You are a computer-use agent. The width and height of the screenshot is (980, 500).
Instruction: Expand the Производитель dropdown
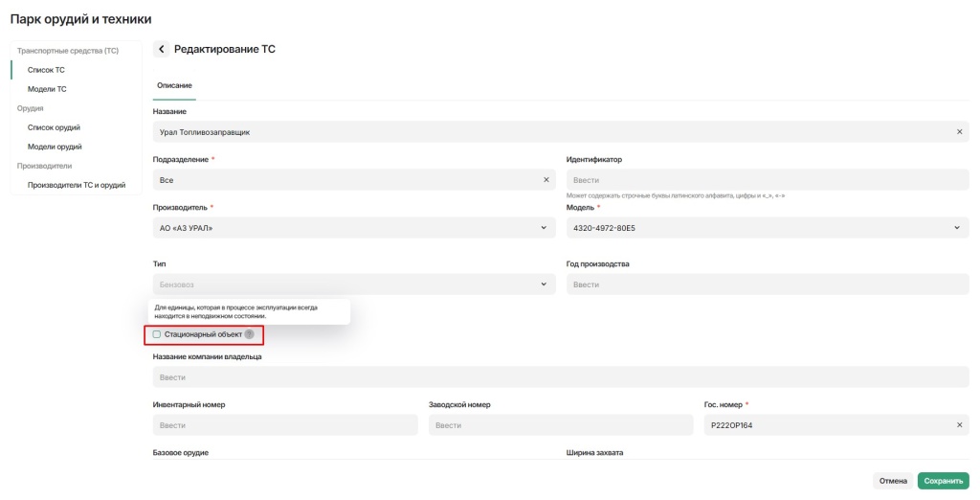coord(544,227)
